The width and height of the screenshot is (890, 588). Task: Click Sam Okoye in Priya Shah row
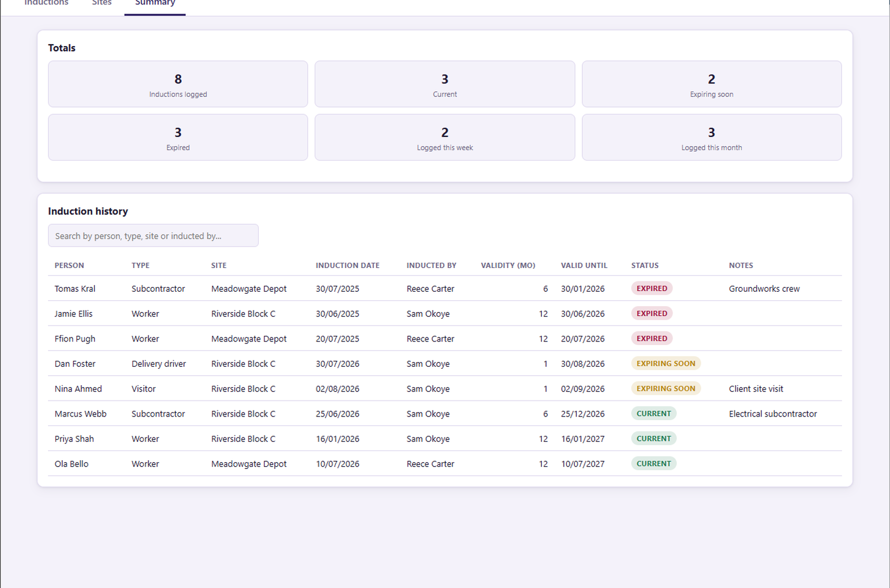(428, 439)
